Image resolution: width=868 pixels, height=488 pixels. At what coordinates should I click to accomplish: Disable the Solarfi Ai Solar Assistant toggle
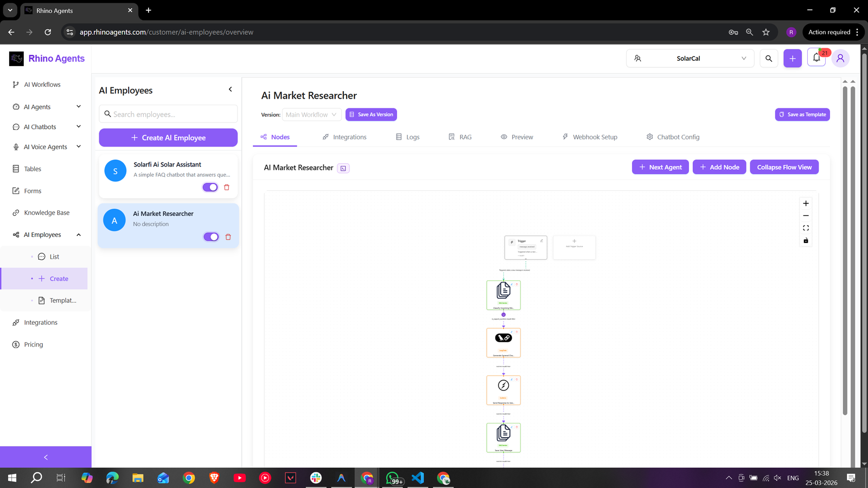coord(210,187)
